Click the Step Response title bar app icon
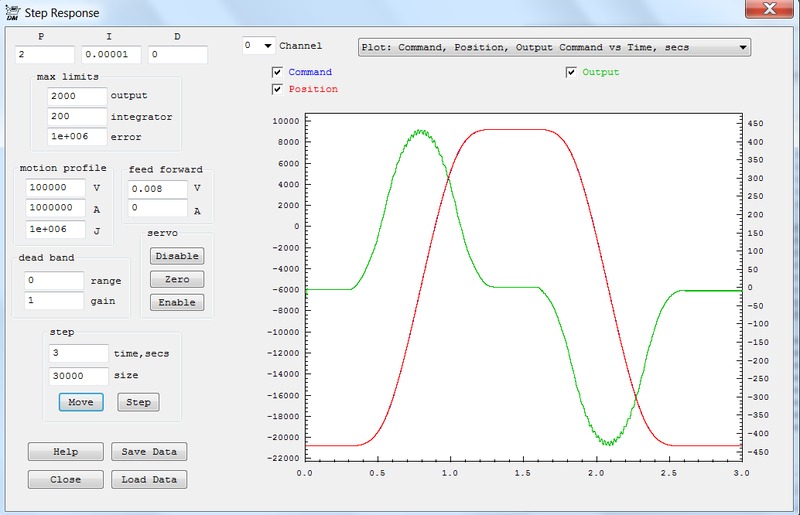The image size is (800, 515). [x=11, y=11]
